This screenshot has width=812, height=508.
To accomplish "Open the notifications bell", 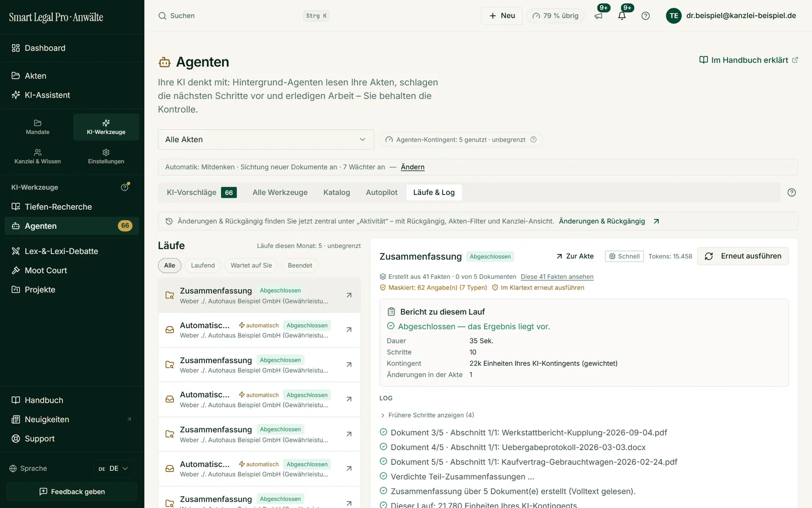I will tap(622, 16).
